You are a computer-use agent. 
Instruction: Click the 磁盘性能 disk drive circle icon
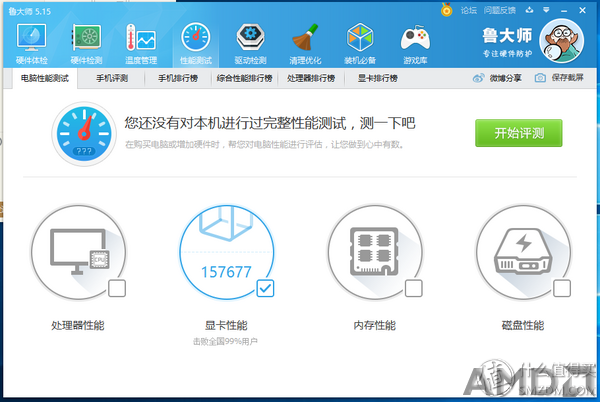pos(523,252)
